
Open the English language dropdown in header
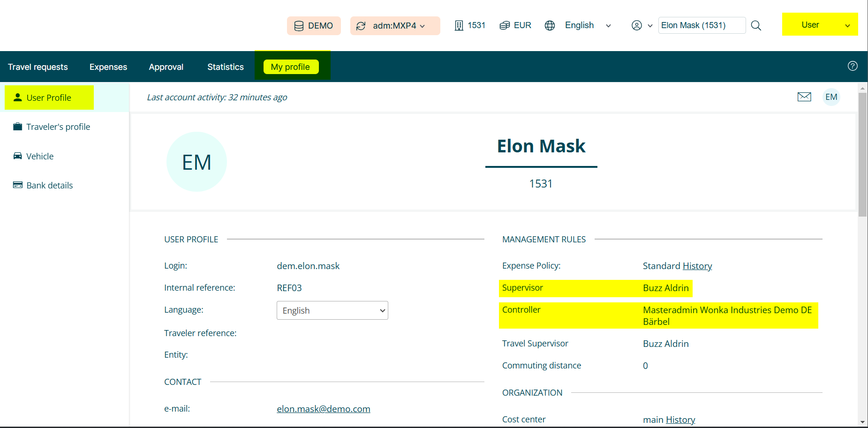(x=588, y=25)
